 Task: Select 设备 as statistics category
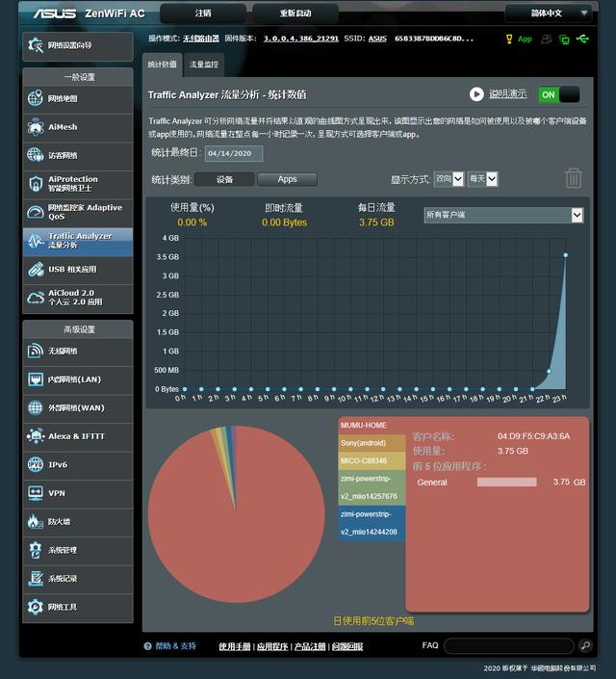pyautogui.click(x=224, y=179)
